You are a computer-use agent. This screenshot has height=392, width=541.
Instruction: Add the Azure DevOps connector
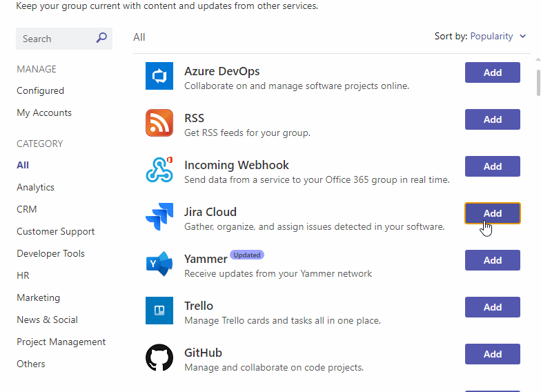click(x=493, y=72)
